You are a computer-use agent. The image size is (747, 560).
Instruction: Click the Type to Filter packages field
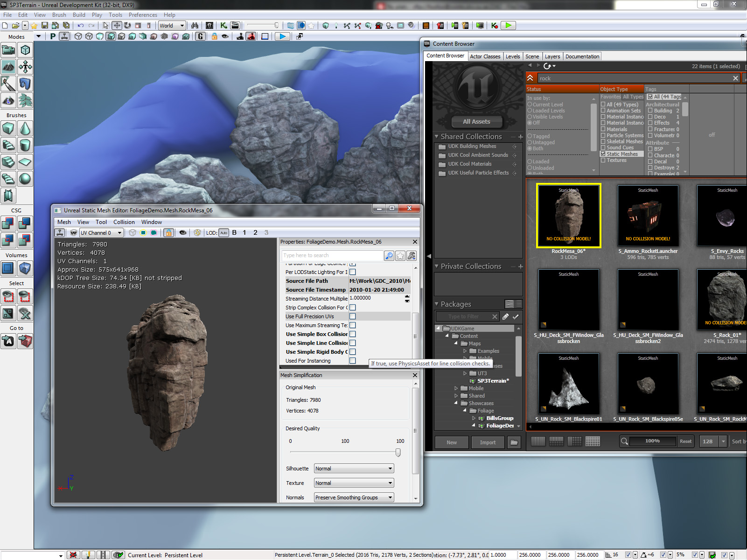point(468,316)
